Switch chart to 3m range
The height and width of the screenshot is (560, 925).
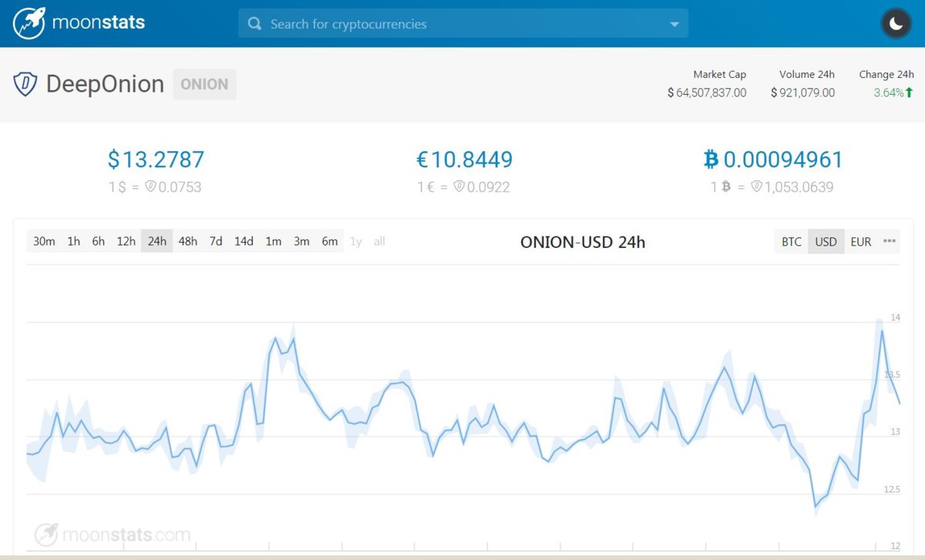click(x=301, y=241)
